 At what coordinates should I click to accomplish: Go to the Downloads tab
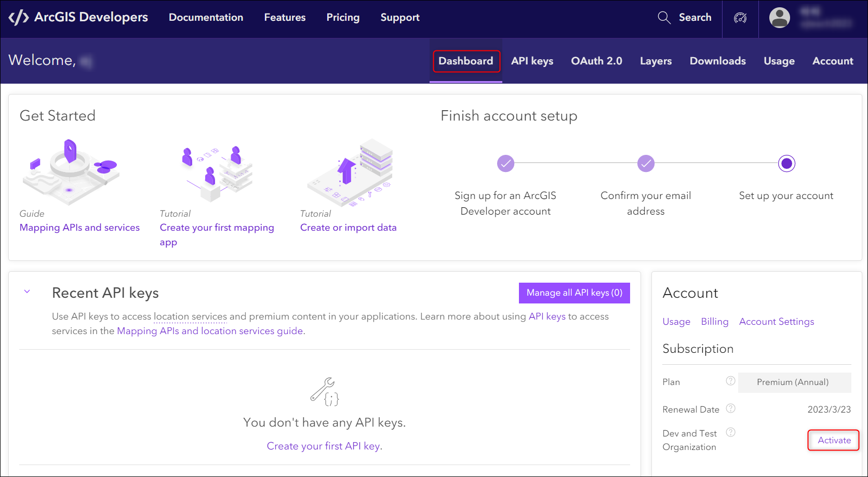pos(717,61)
